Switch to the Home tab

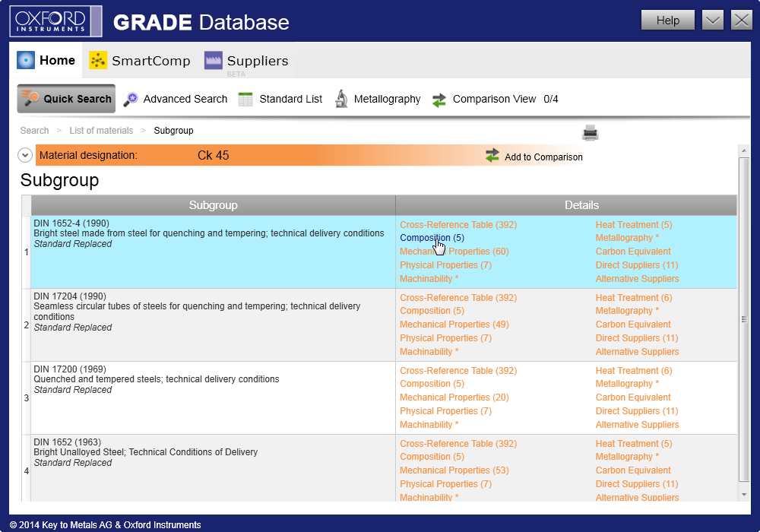click(46, 60)
